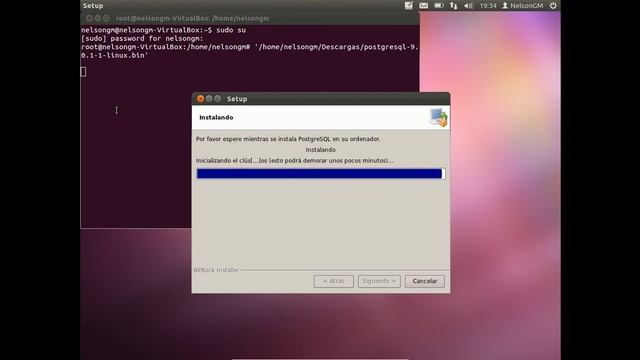Image resolution: width=640 pixels, height=360 pixels.
Task: Click the Cancelar button in Setup
Action: 424,281
